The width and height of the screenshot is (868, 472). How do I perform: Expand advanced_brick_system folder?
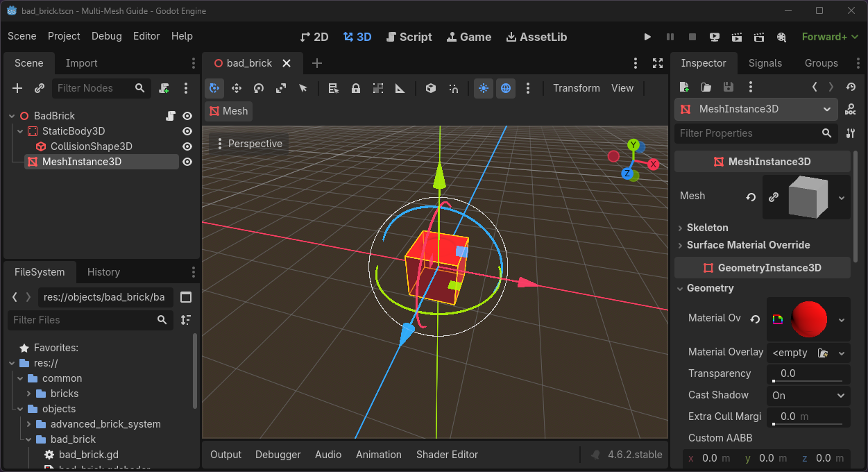click(x=29, y=424)
